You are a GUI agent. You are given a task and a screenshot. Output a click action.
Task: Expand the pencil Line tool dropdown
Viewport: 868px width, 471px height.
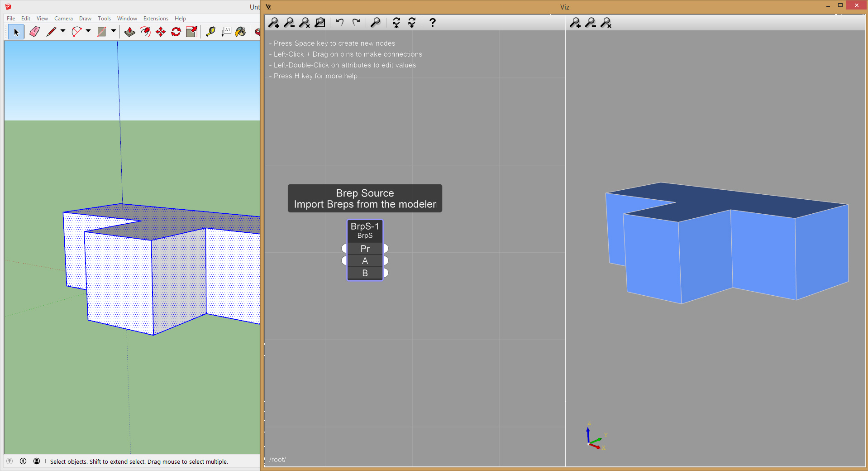click(63, 31)
